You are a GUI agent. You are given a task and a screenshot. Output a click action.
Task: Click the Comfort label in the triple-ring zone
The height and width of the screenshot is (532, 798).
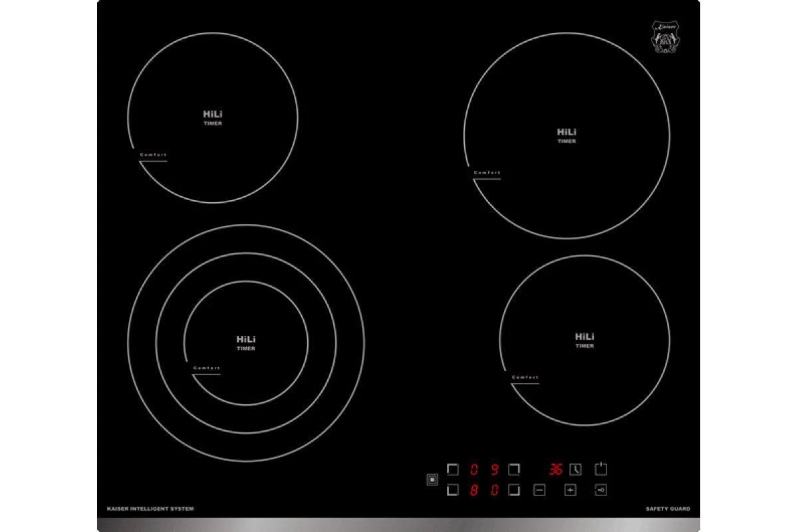206,368
